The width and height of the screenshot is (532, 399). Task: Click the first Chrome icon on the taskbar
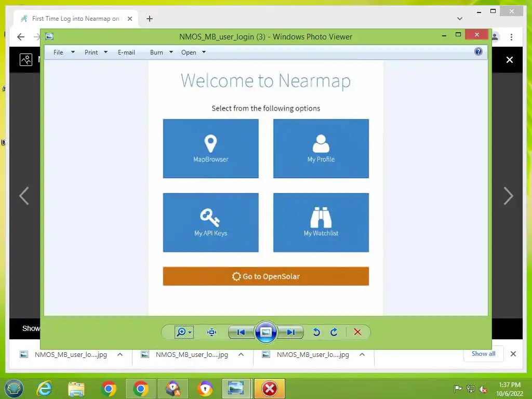109,389
